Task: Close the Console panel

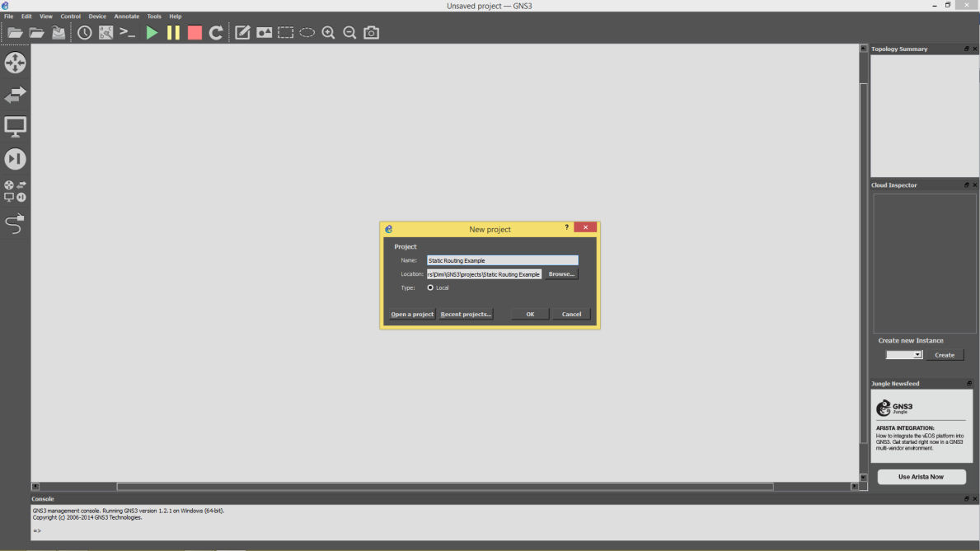Action: 975,498
